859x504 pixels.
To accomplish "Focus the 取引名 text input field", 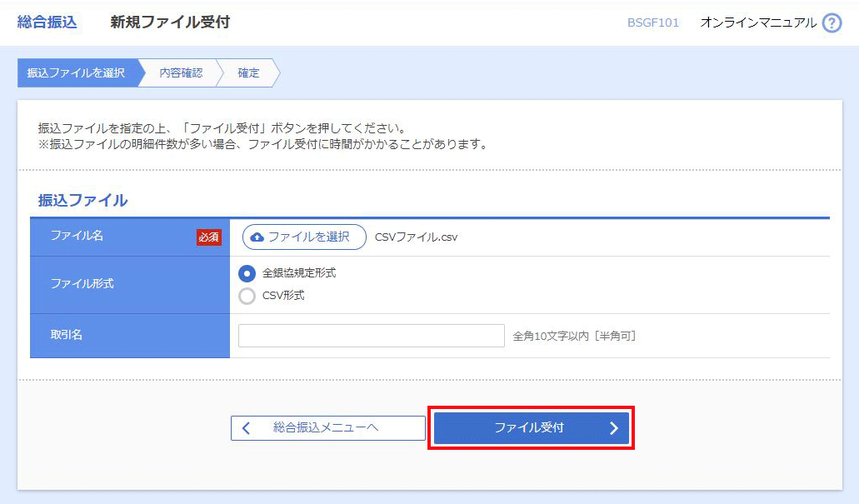I will point(371,336).
